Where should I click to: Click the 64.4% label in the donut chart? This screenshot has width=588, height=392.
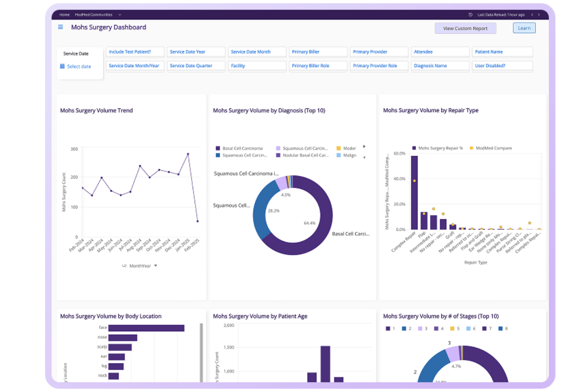click(309, 223)
